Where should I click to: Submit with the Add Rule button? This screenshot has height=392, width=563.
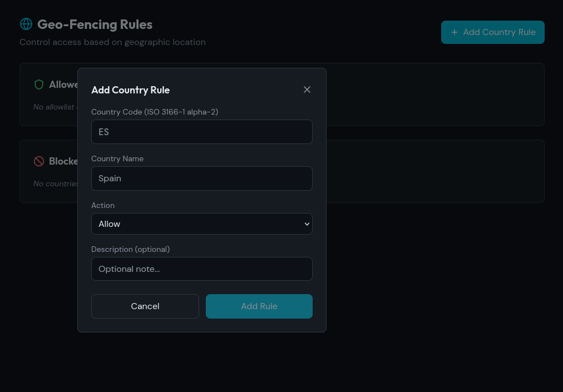pos(259,306)
